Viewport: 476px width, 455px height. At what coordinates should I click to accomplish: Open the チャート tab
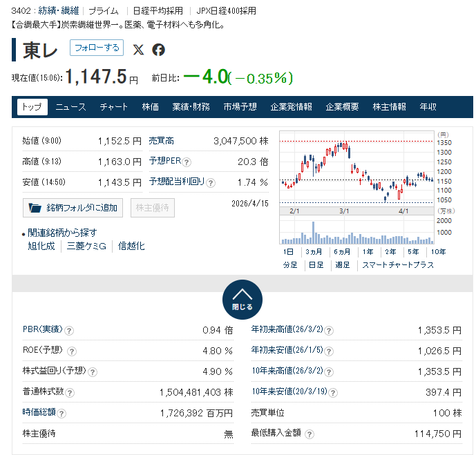click(x=114, y=107)
